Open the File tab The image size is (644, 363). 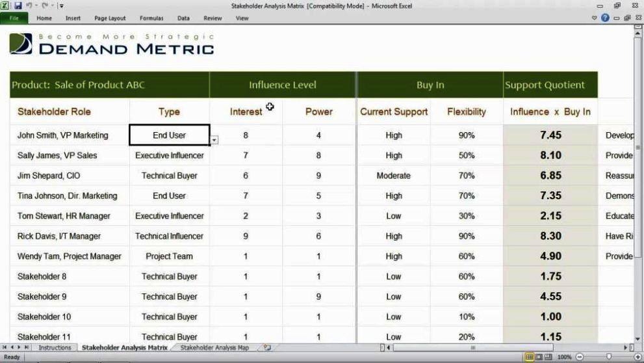pyautogui.click(x=14, y=18)
